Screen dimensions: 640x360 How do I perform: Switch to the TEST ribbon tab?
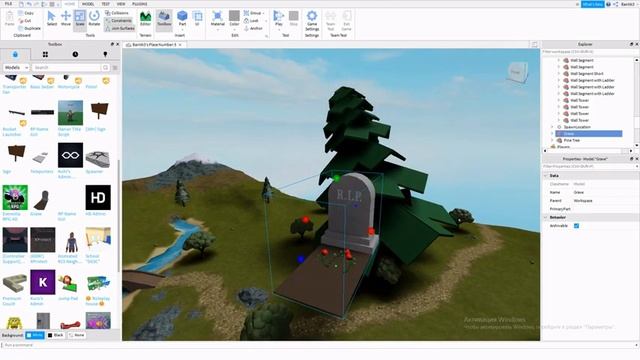coord(105,4)
